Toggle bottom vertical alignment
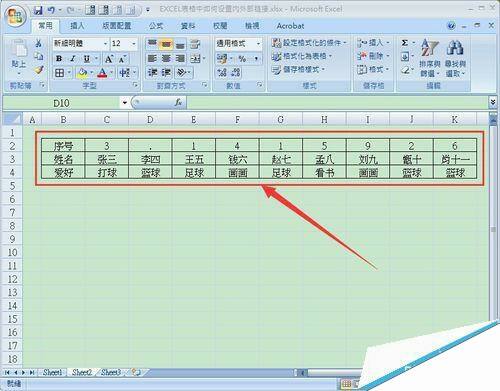 click(180, 44)
